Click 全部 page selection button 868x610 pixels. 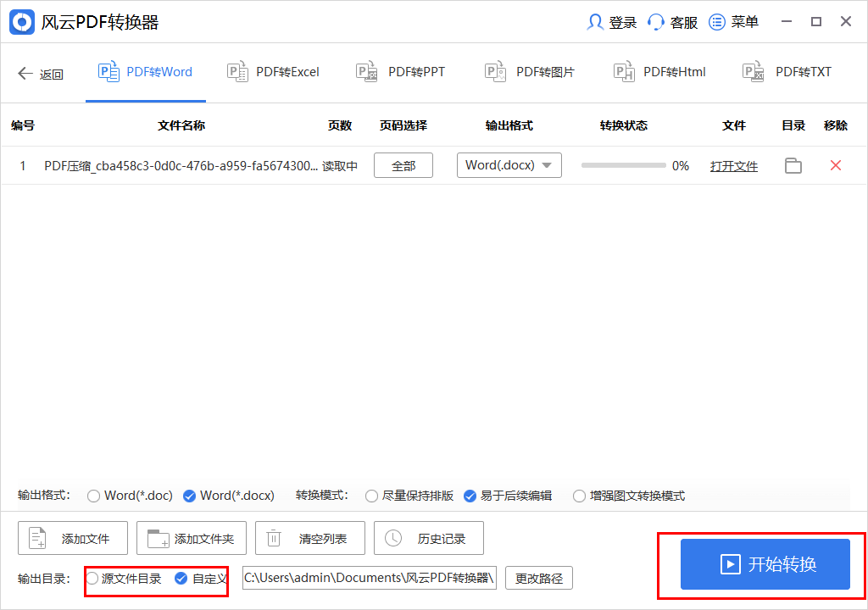coord(403,165)
